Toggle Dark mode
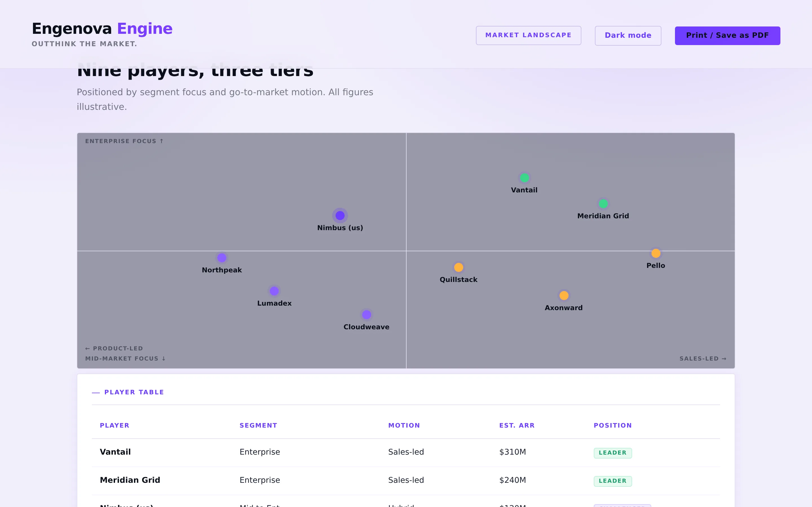The width and height of the screenshot is (812, 507). click(x=628, y=35)
